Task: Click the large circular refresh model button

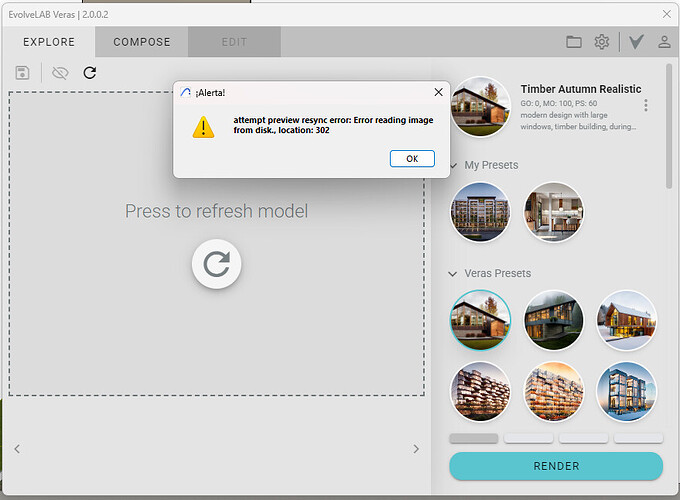Action: coord(216,264)
